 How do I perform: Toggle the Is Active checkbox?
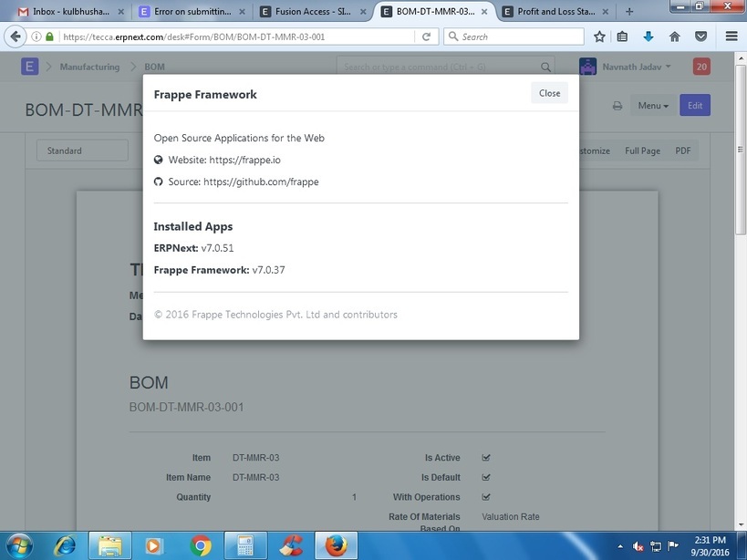(x=486, y=458)
